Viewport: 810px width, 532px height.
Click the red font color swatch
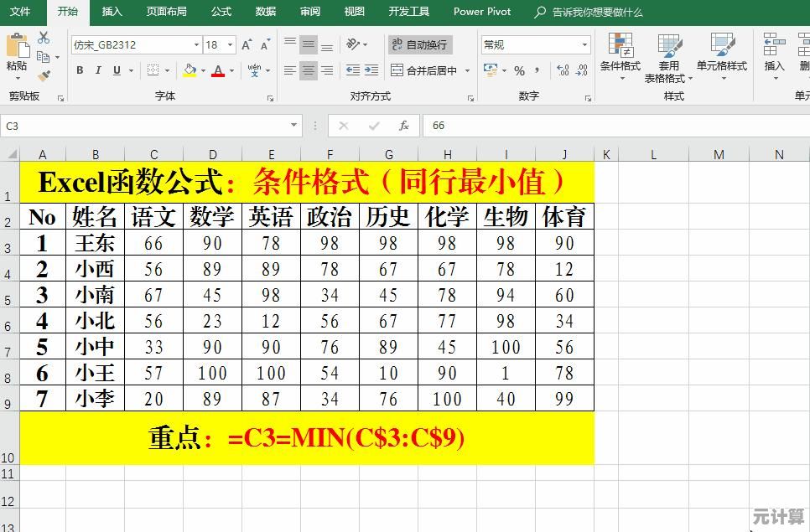[218, 71]
